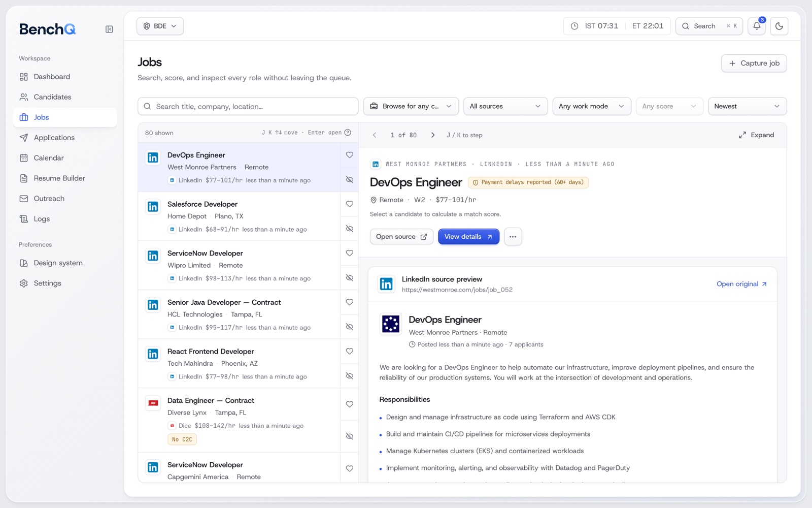Click View details button
812x508 pixels.
click(468, 237)
